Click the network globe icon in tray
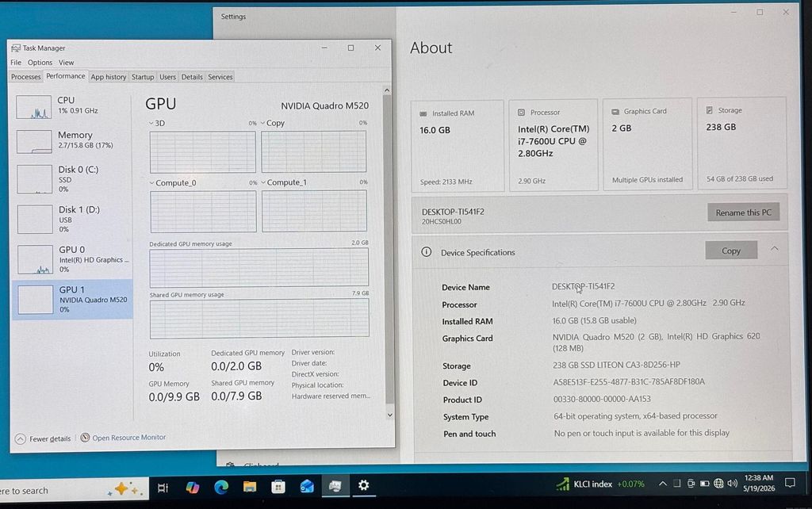The width and height of the screenshot is (812, 509). [x=718, y=483]
